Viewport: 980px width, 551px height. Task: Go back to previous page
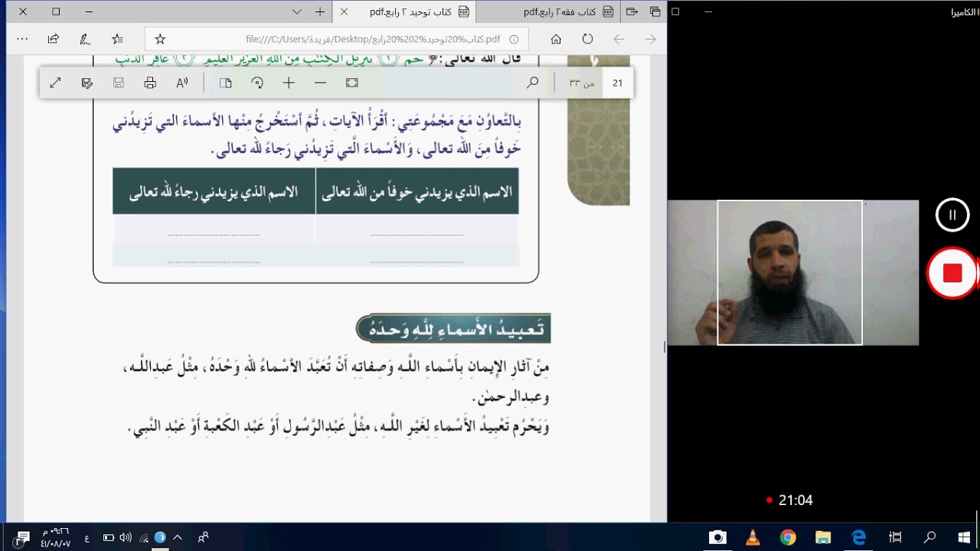tap(619, 39)
